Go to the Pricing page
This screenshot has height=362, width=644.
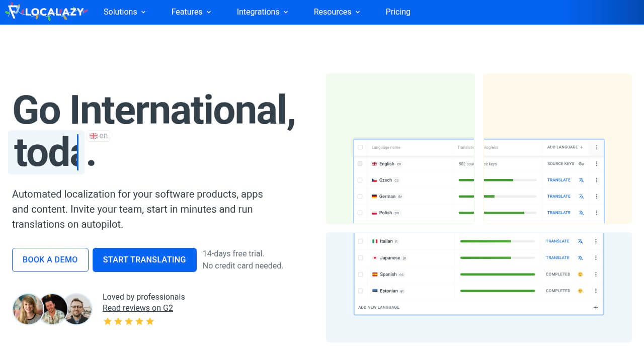pyautogui.click(x=398, y=12)
